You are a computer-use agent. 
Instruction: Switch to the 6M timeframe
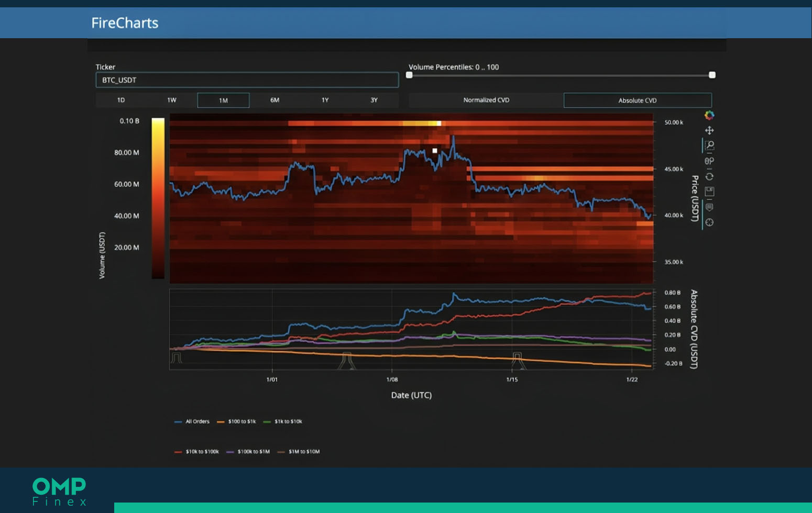(275, 100)
